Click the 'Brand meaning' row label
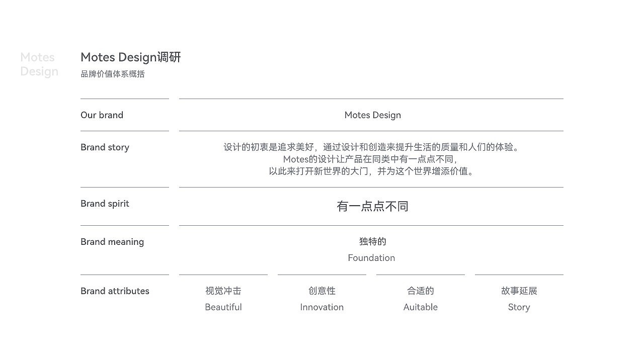Screen dimensions: 644x362 tap(112, 242)
